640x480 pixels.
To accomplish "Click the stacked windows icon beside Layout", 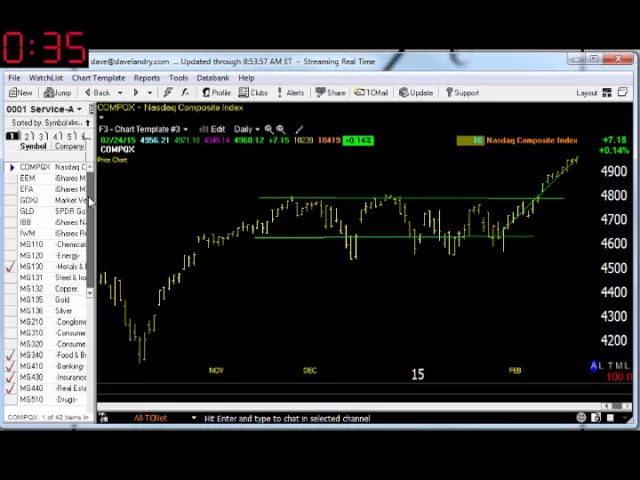I will coord(622,92).
